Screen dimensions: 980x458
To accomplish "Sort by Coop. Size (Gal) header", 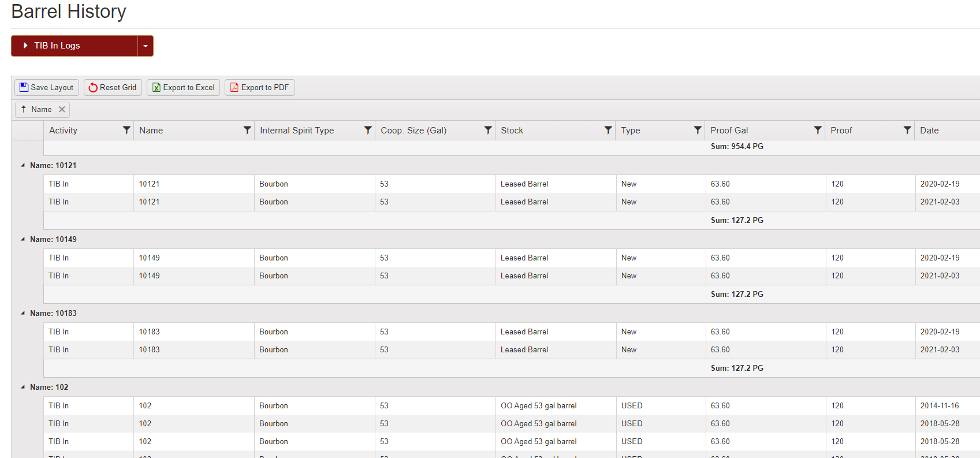I will pyautogui.click(x=413, y=131).
